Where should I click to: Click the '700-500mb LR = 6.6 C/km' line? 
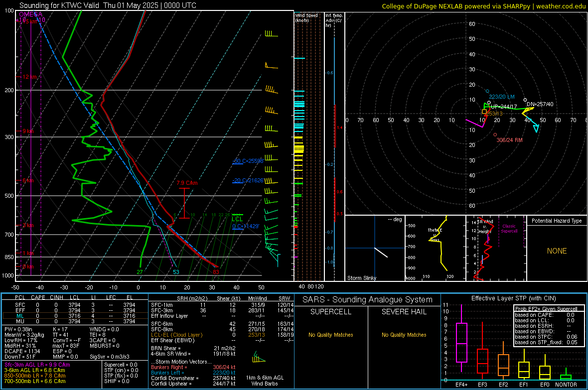(x=35, y=381)
